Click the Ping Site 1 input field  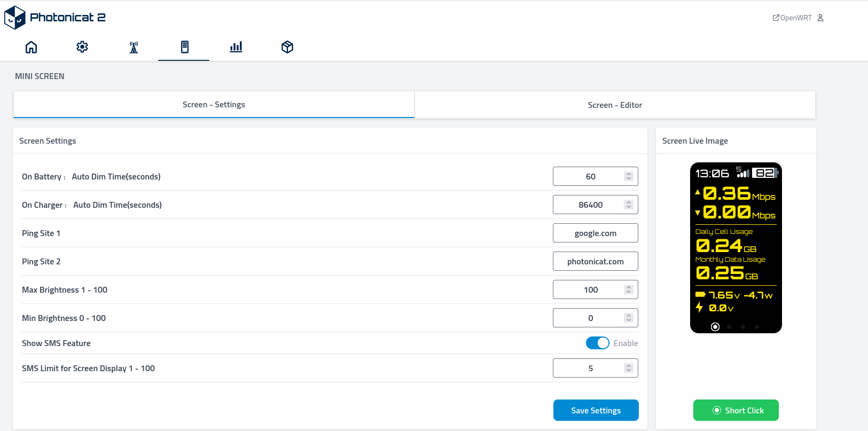pyautogui.click(x=595, y=233)
